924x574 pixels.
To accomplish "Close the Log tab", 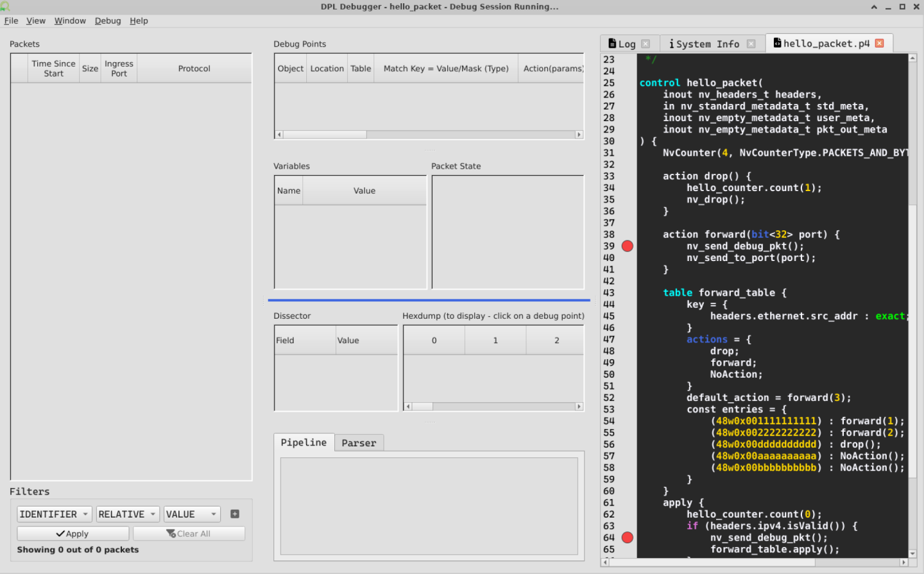I will coord(646,44).
